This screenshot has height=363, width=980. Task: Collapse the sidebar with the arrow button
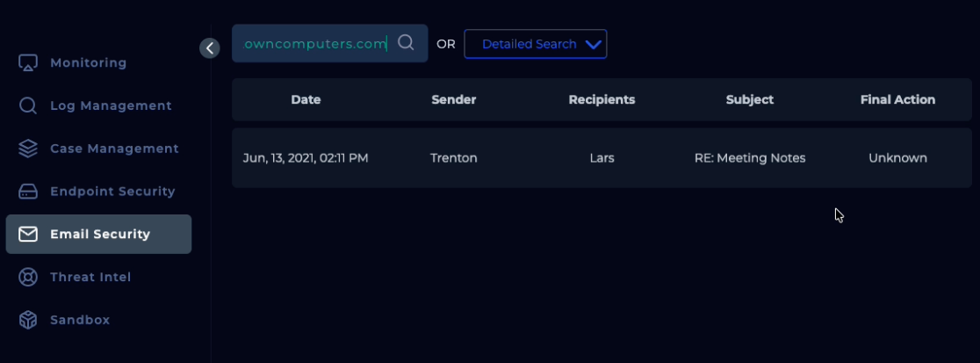[209, 48]
